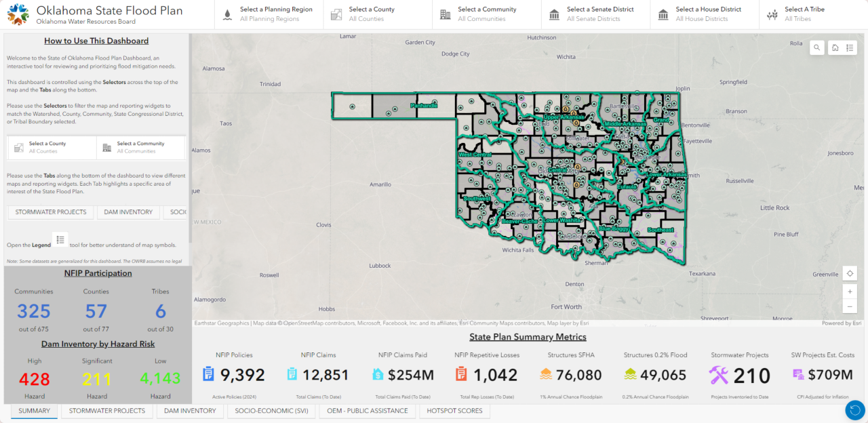Open the map Legend list icon
Image resolution: width=868 pixels, height=423 pixels.
tap(849, 47)
